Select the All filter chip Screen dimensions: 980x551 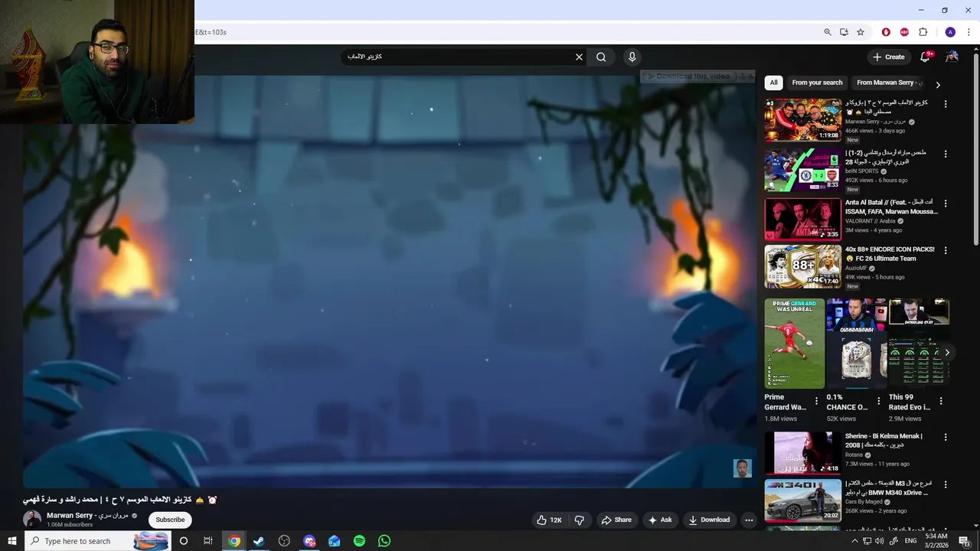coord(773,83)
